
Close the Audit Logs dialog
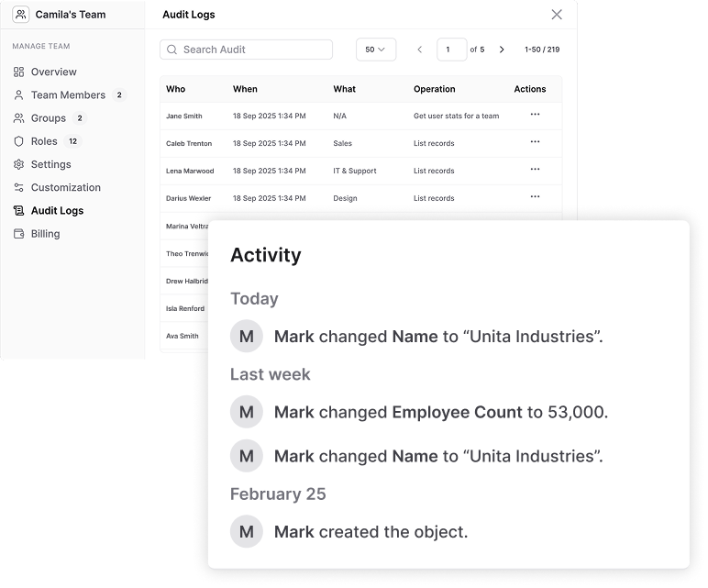pos(557,15)
